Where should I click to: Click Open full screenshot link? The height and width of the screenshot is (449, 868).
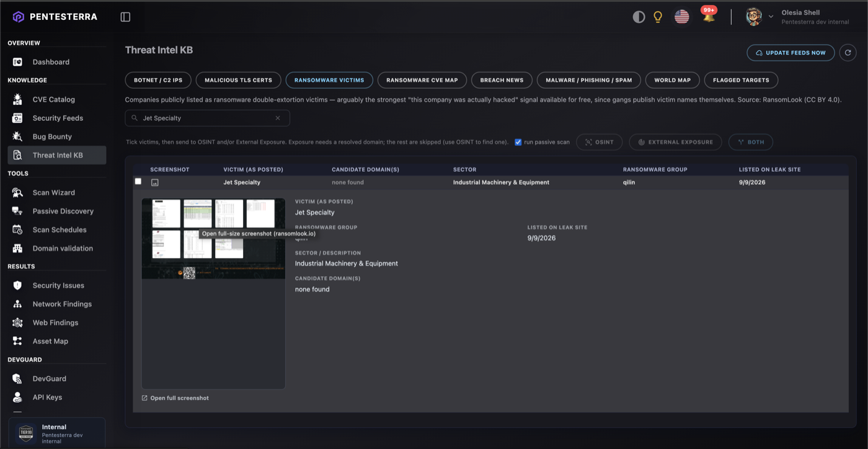(x=175, y=398)
